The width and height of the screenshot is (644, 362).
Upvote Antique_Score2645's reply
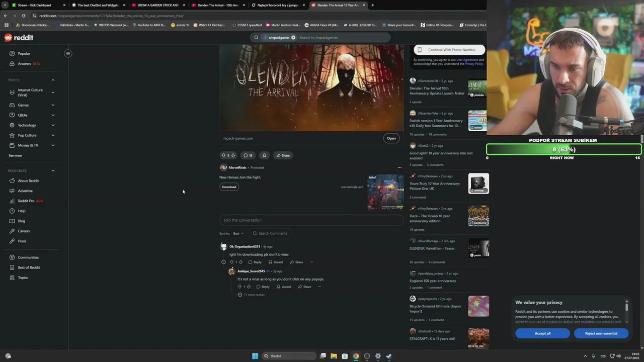coord(239,287)
